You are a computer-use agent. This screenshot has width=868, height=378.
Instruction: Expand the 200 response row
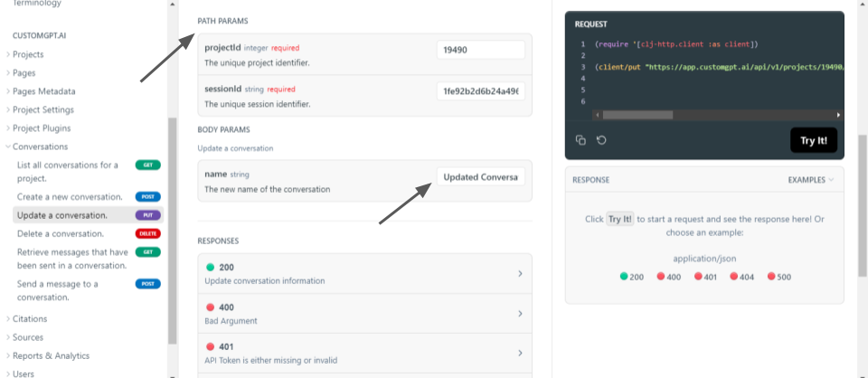[x=364, y=273]
